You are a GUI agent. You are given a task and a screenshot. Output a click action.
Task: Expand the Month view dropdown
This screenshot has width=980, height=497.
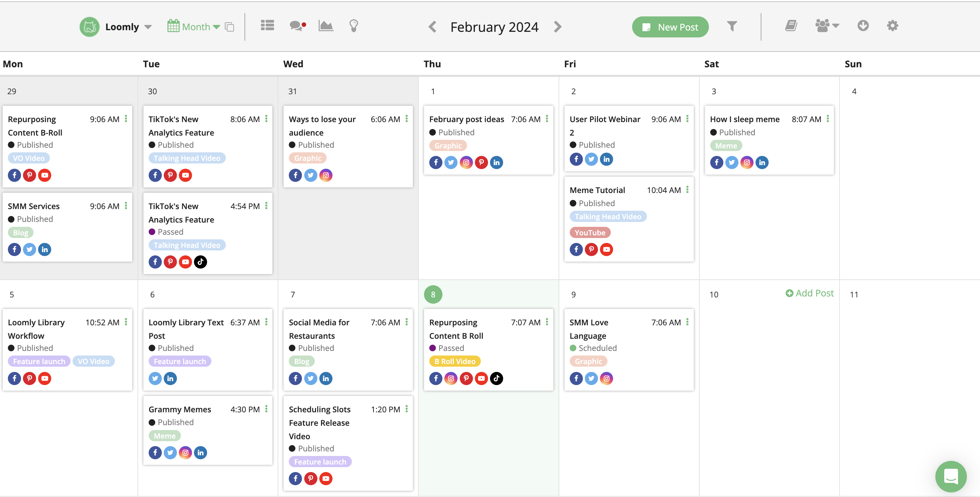coord(217,27)
